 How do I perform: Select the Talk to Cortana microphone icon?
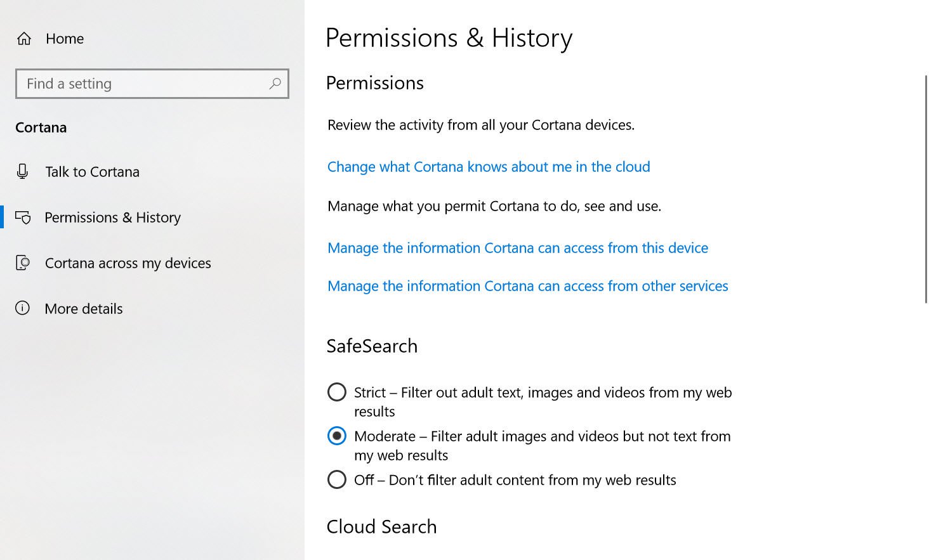[x=23, y=171]
